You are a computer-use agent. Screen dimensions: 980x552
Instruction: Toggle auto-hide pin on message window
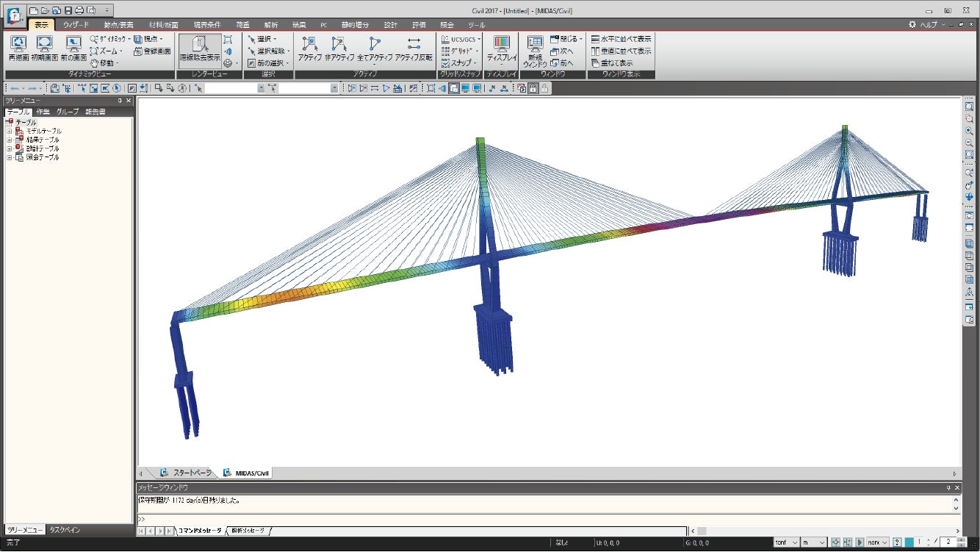click(948, 487)
